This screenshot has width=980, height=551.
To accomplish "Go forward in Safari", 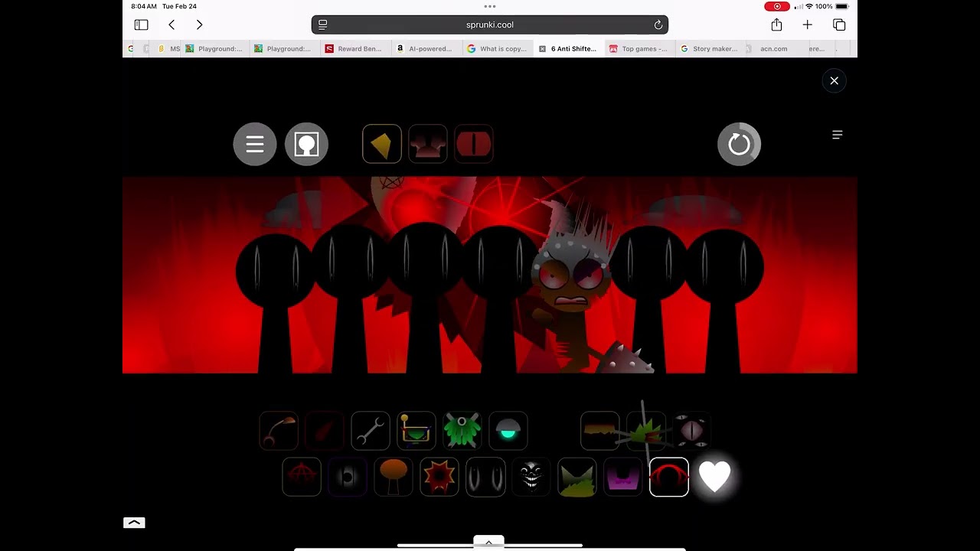I will click(x=199, y=24).
